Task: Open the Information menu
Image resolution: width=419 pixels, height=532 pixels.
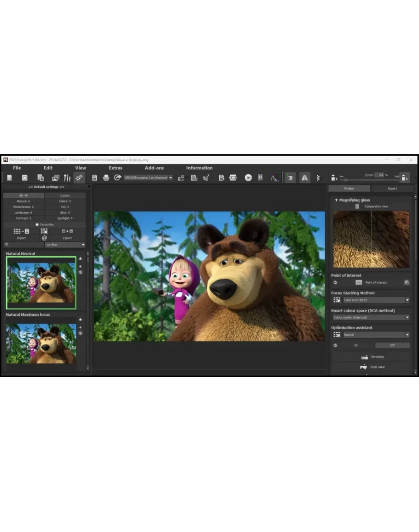Action: (199, 168)
